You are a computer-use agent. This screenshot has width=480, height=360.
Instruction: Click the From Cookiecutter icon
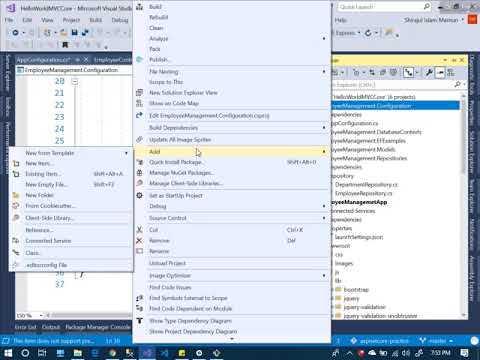16,206
